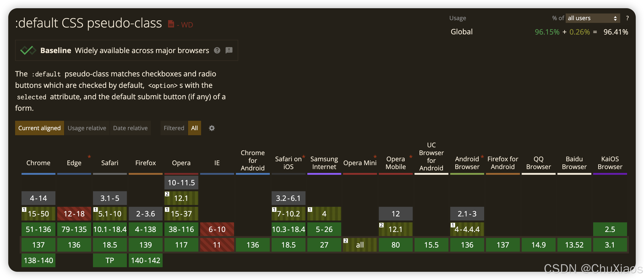Switch to Date relative view
Viewport: 644px width, 280px height.
point(130,128)
